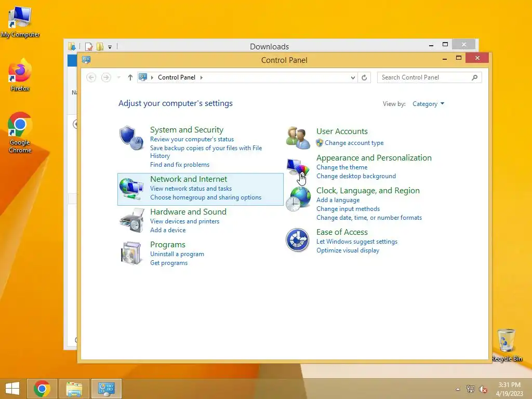Viewport: 532px width, 399px height.
Task: Click Optimize visual display
Action: pos(348,250)
